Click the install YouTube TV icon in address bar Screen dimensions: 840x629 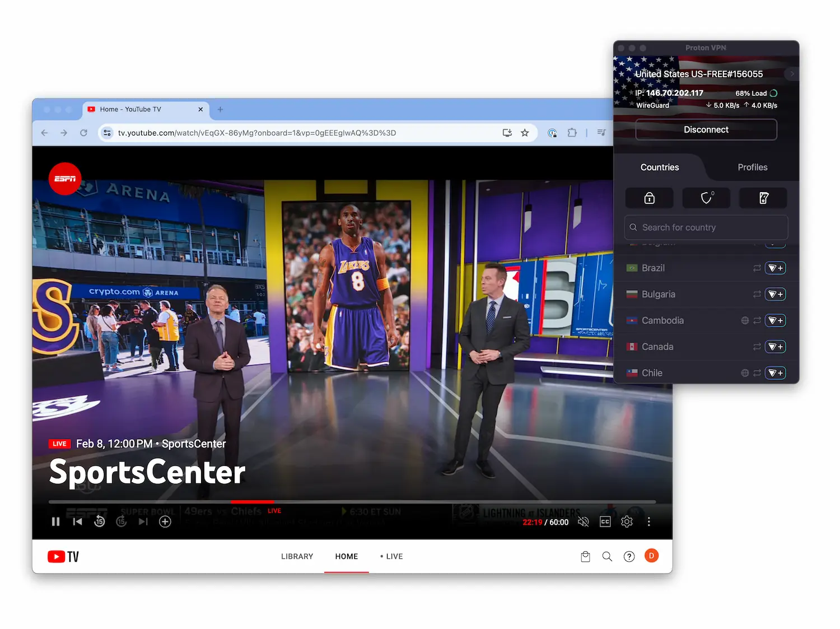pyautogui.click(x=507, y=133)
